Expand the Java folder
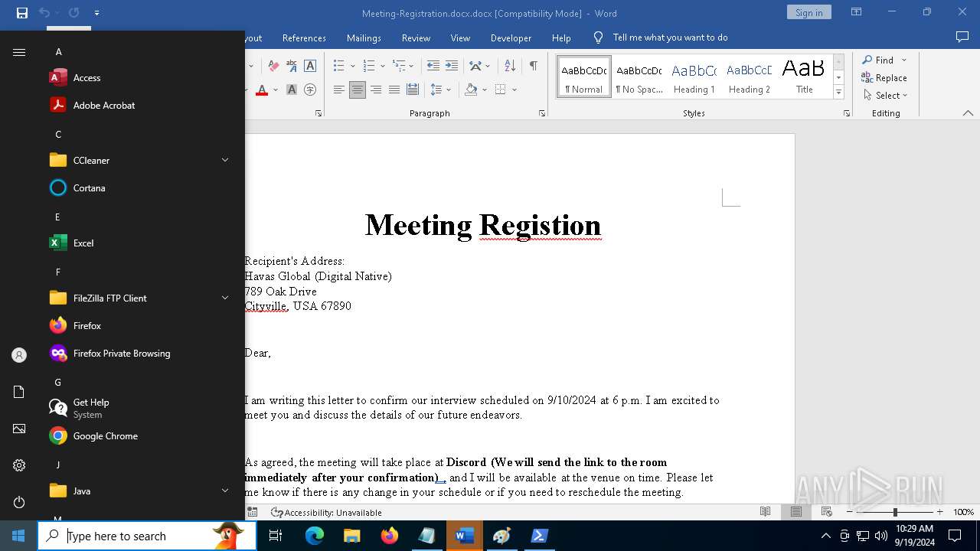Screen dimensions: 980x551 click(x=225, y=491)
